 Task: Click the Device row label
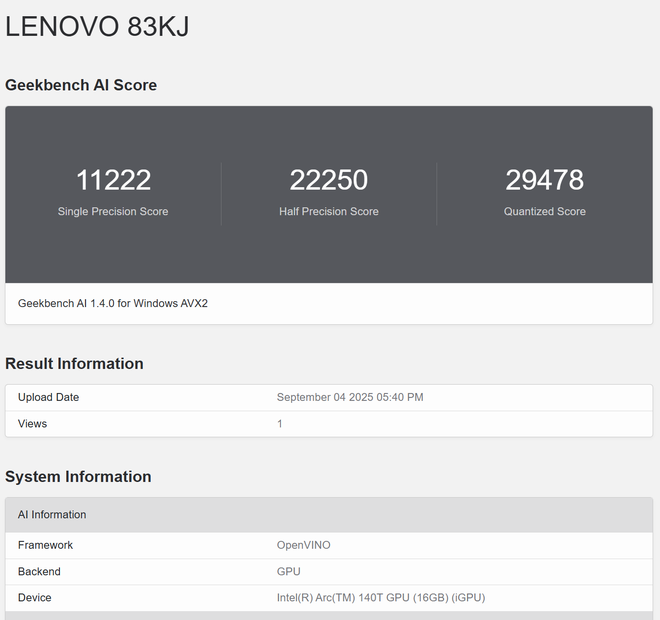[34, 598]
